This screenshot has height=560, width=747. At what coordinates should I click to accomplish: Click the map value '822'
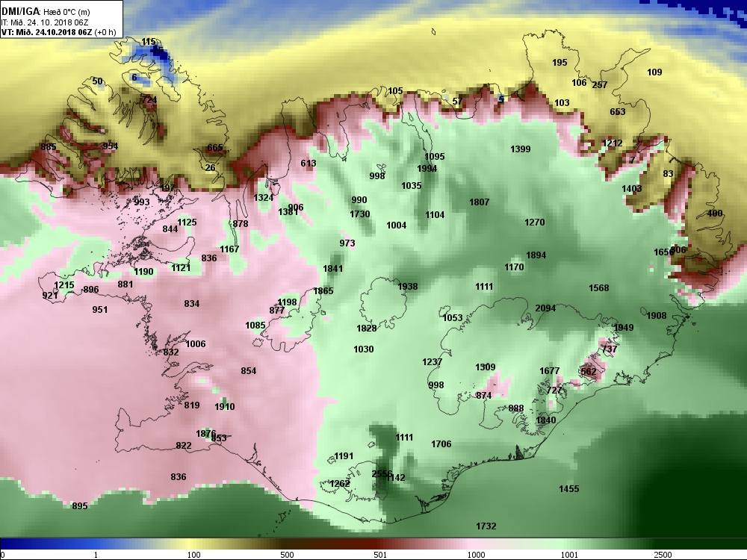click(184, 445)
